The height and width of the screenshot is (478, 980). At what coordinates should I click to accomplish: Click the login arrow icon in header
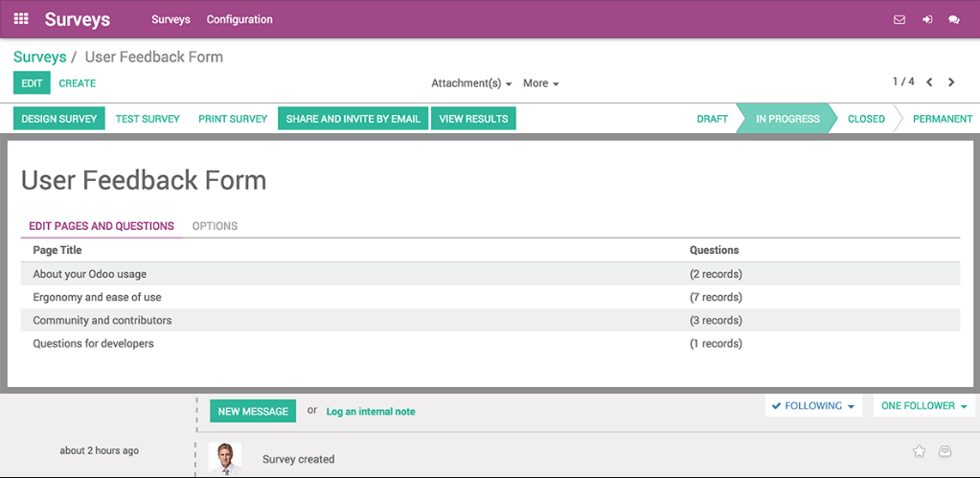tap(927, 19)
